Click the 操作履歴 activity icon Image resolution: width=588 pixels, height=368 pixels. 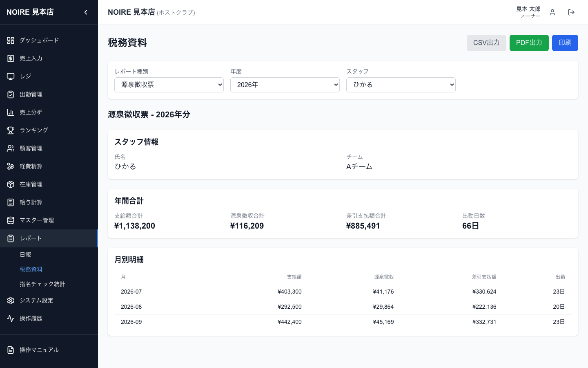point(11,319)
